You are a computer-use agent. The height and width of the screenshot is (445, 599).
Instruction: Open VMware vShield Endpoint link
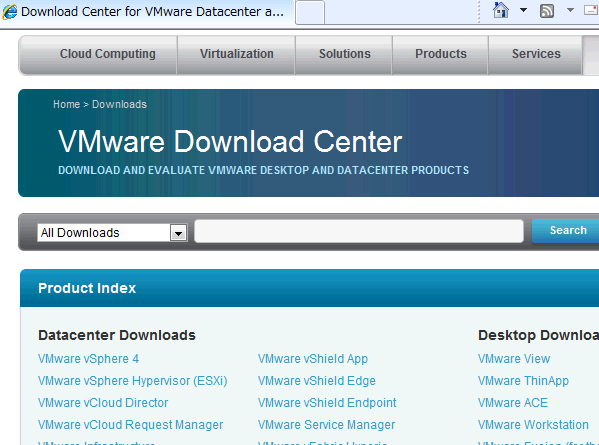click(327, 403)
